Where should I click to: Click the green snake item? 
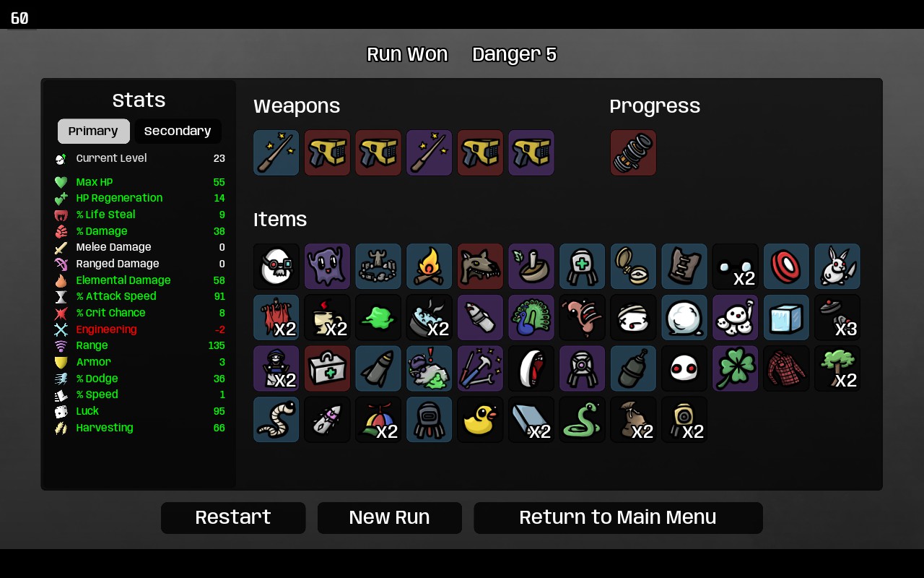click(x=583, y=419)
